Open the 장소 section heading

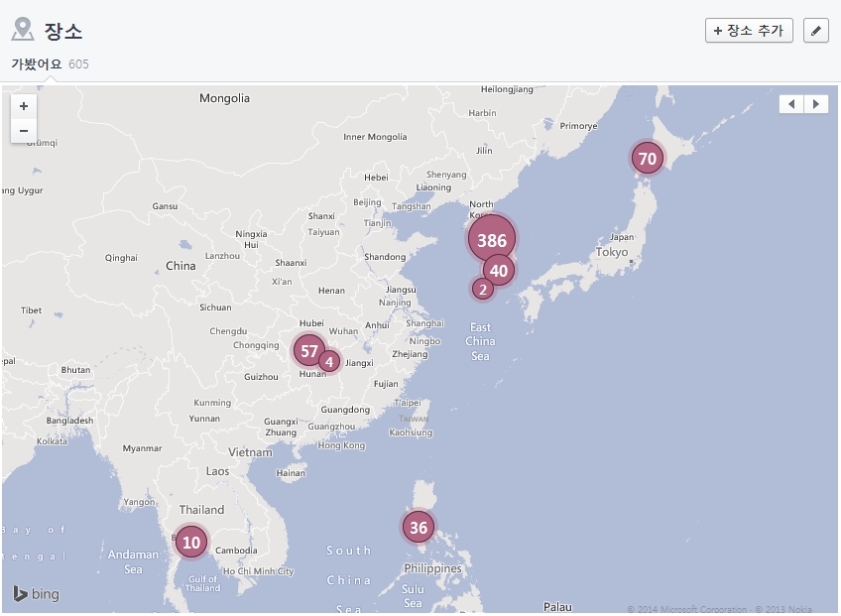click(x=63, y=31)
